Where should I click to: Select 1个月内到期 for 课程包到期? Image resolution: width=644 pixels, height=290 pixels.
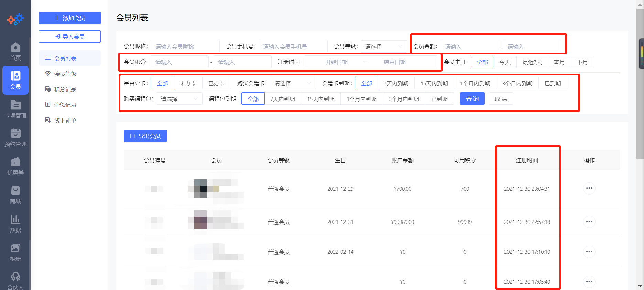click(x=362, y=99)
